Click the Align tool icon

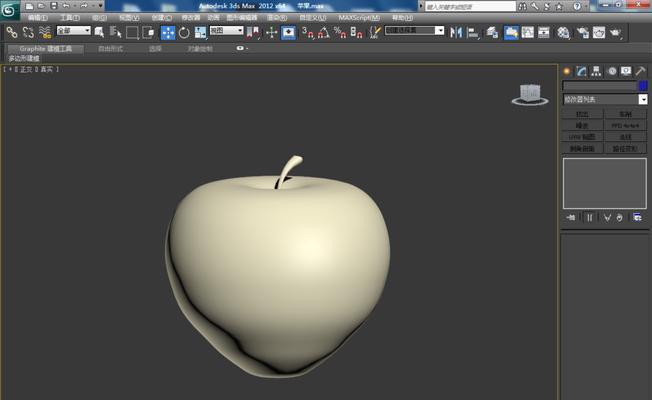click(473, 32)
